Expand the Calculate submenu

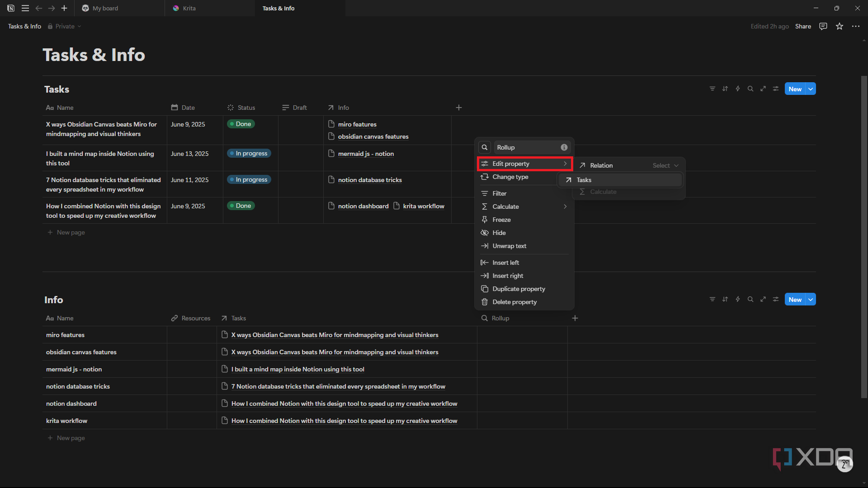524,206
